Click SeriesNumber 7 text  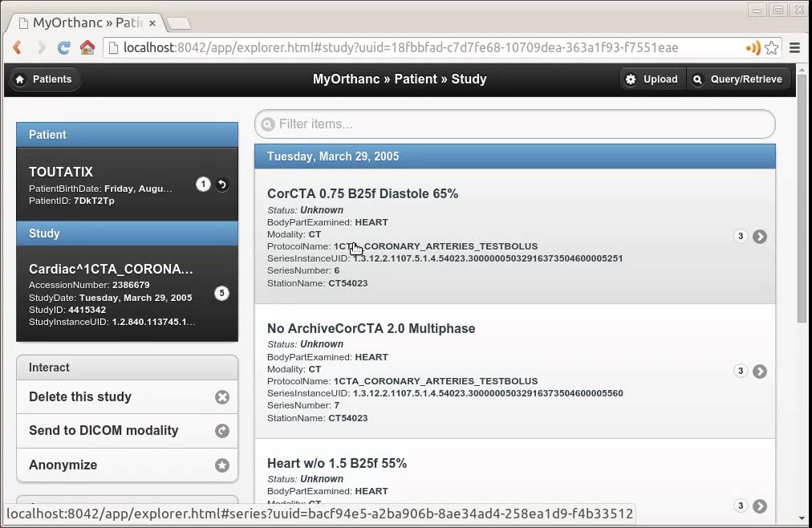click(x=303, y=405)
